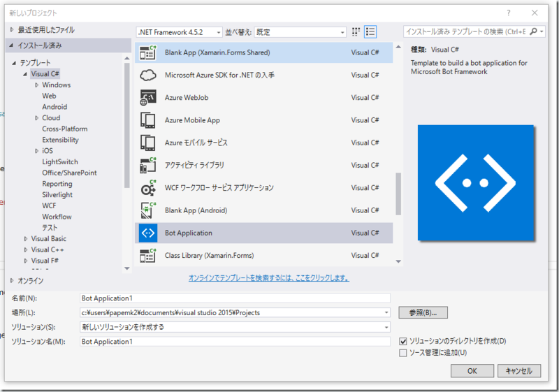Select the Android category
Viewport: 559px width, 392px height.
[55, 107]
